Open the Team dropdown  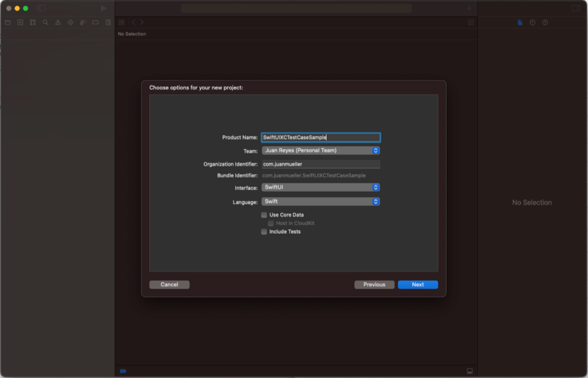(x=320, y=151)
